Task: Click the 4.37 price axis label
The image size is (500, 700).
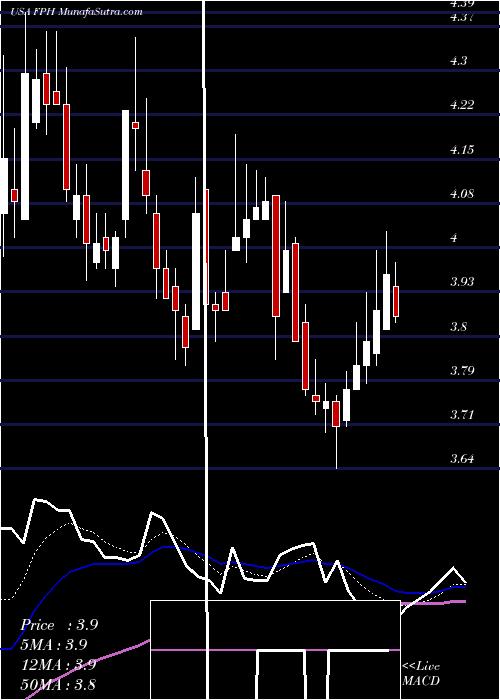Action: pos(462,18)
